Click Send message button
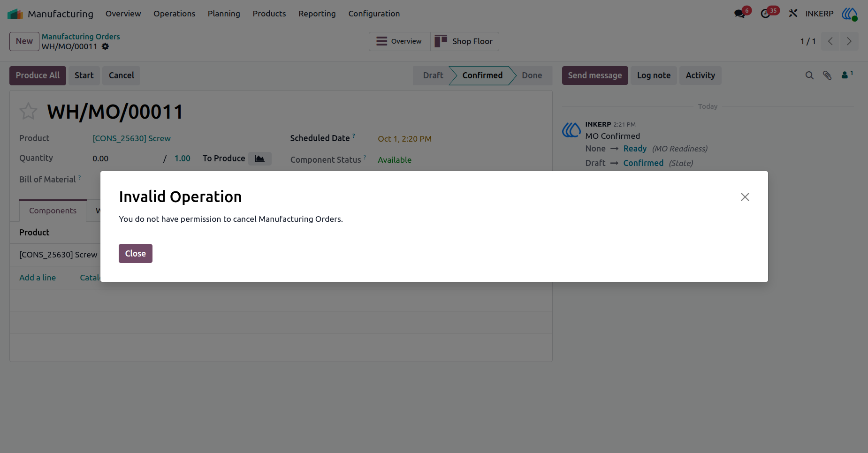 [x=595, y=75]
